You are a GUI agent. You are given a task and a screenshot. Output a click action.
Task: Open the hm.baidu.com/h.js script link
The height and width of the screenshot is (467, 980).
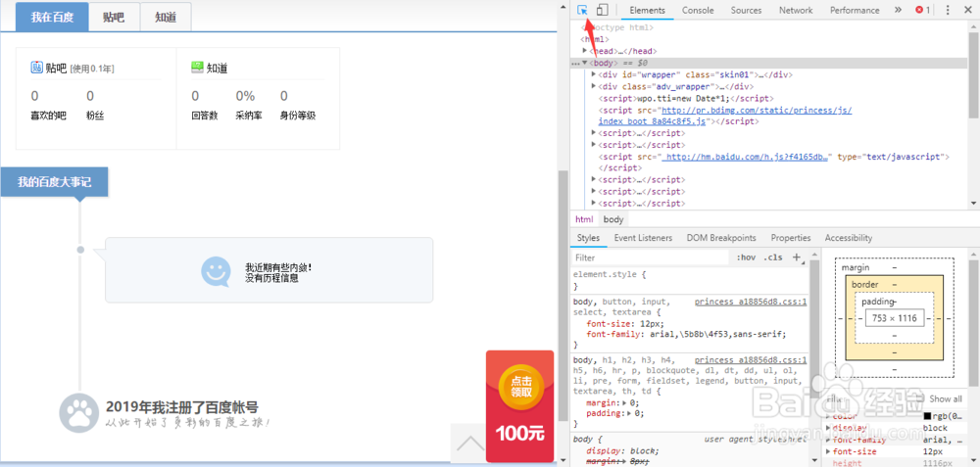tap(746, 157)
